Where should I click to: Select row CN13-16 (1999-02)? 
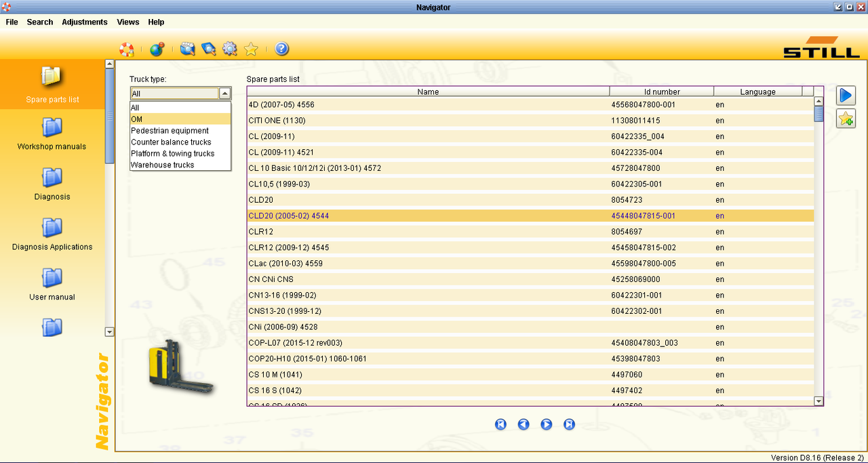pos(530,296)
